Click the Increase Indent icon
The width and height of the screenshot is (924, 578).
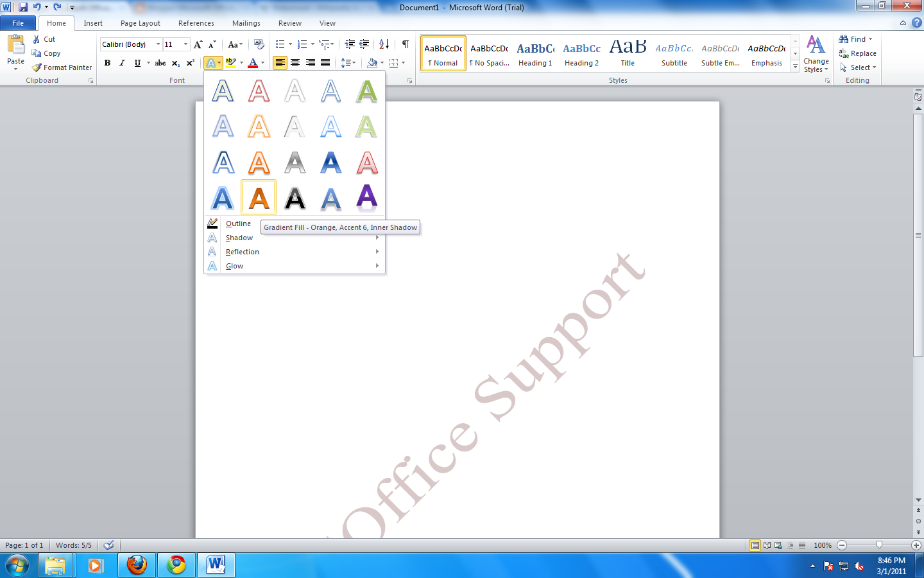[364, 44]
